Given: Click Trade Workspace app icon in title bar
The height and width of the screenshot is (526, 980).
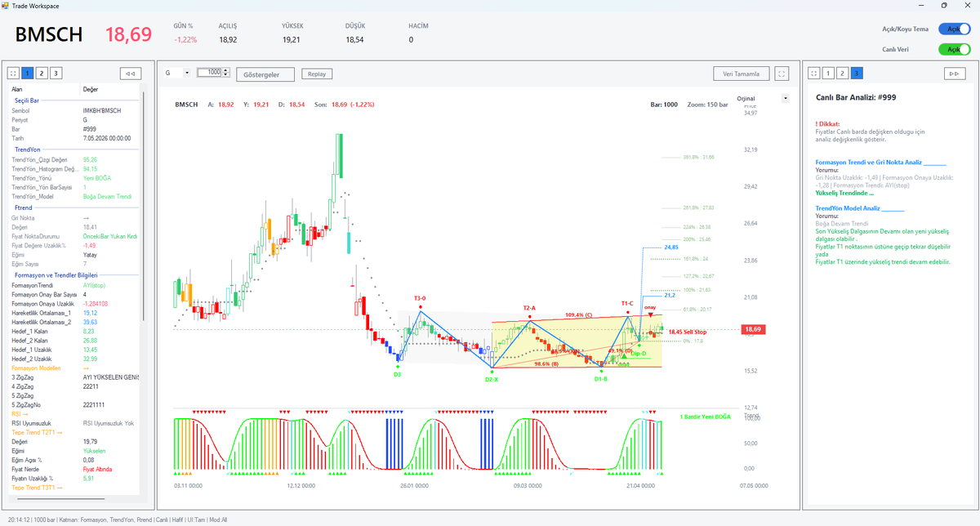Looking at the screenshot, I should (x=6, y=5).
